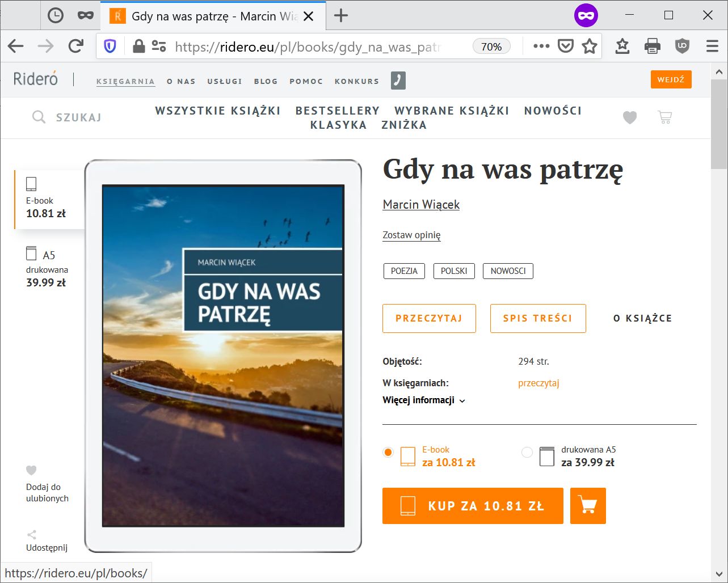This screenshot has width=728, height=583.
Task: Open WYBRANE KSIĄŻKI category
Action: click(x=452, y=111)
